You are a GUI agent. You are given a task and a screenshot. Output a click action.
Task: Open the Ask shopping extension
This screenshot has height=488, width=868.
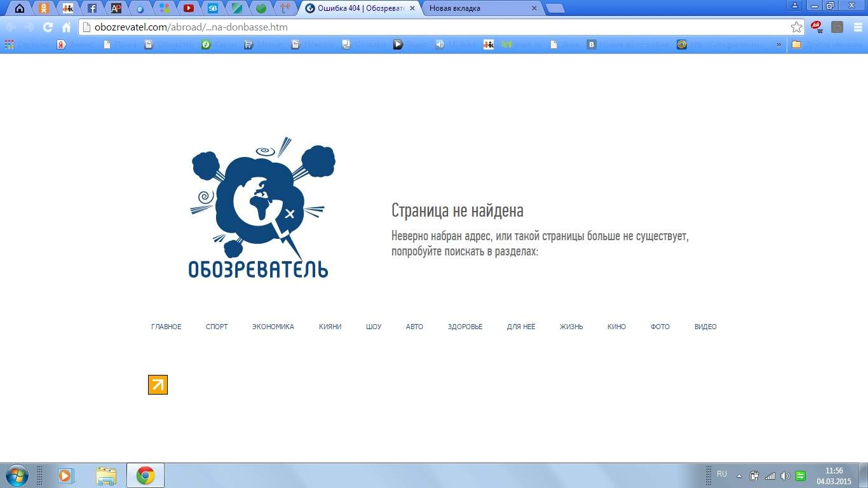817,27
